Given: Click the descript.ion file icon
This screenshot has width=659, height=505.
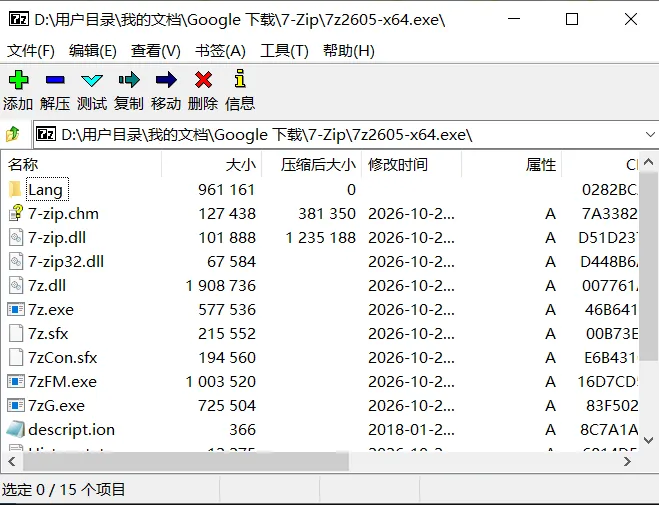Looking at the screenshot, I should coord(16,429).
